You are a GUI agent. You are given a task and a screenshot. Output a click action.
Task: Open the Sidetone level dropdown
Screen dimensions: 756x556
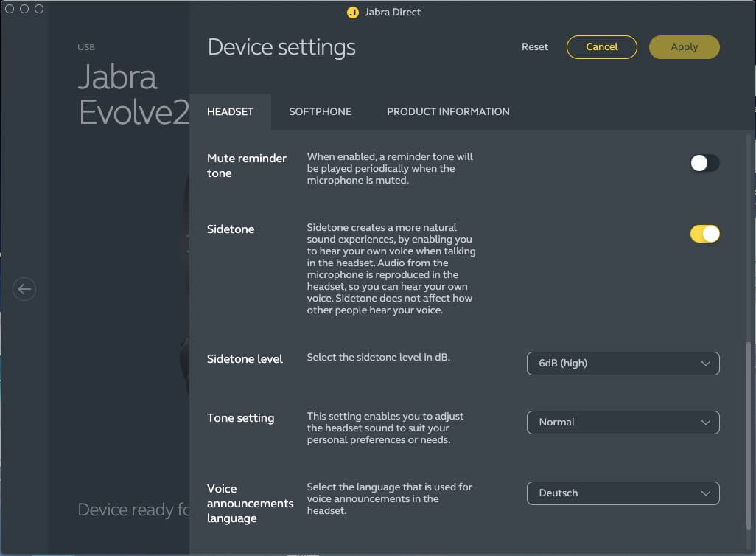click(623, 364)
